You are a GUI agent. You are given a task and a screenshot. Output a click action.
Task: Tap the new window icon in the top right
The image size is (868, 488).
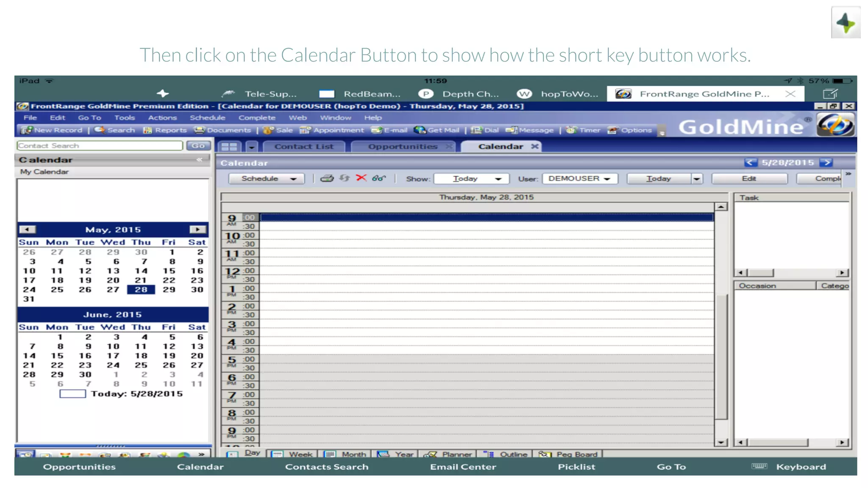tap(830, 94)
